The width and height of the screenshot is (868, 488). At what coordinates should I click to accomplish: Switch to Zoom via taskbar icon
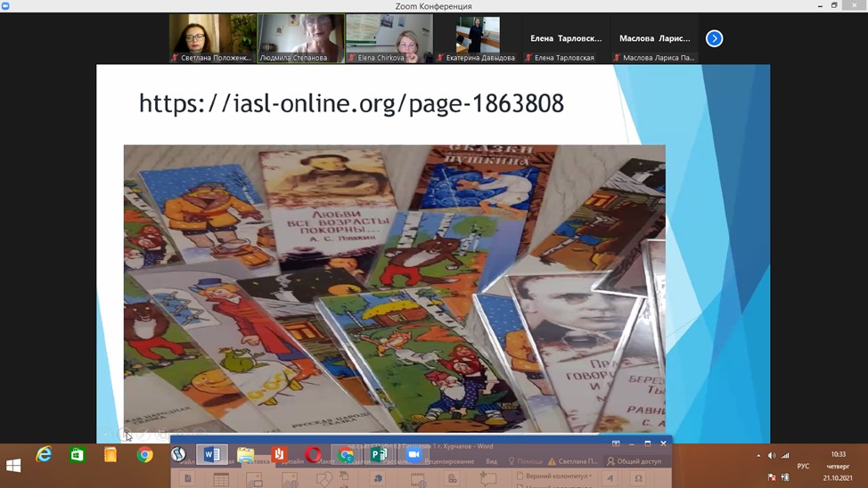click(x=414, y=455)
